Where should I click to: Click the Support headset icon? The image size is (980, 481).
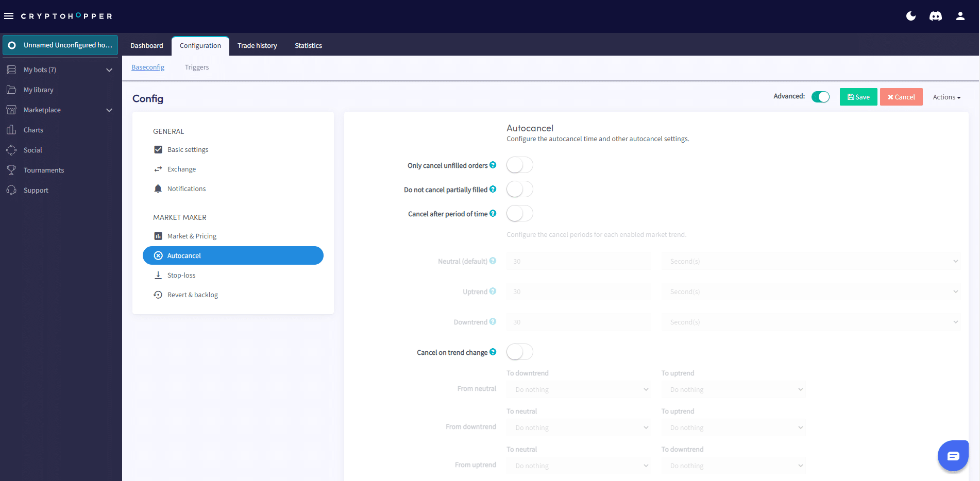click(11, 190)
